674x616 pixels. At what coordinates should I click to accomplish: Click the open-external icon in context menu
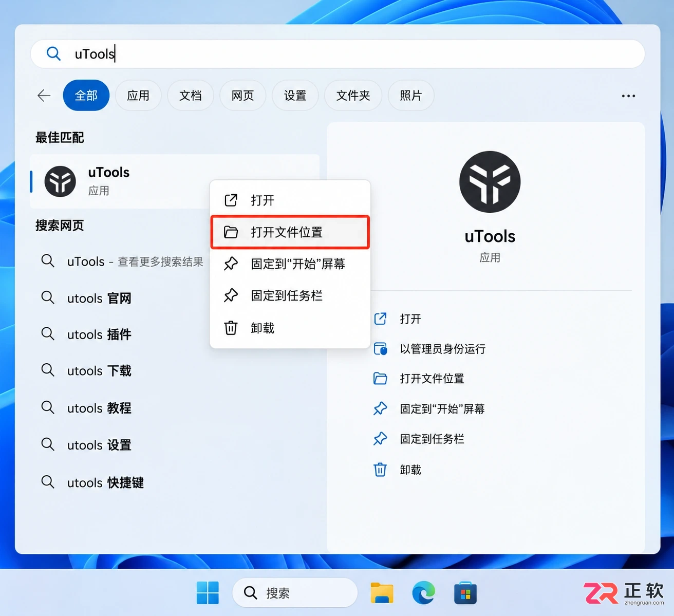[231, 200]
